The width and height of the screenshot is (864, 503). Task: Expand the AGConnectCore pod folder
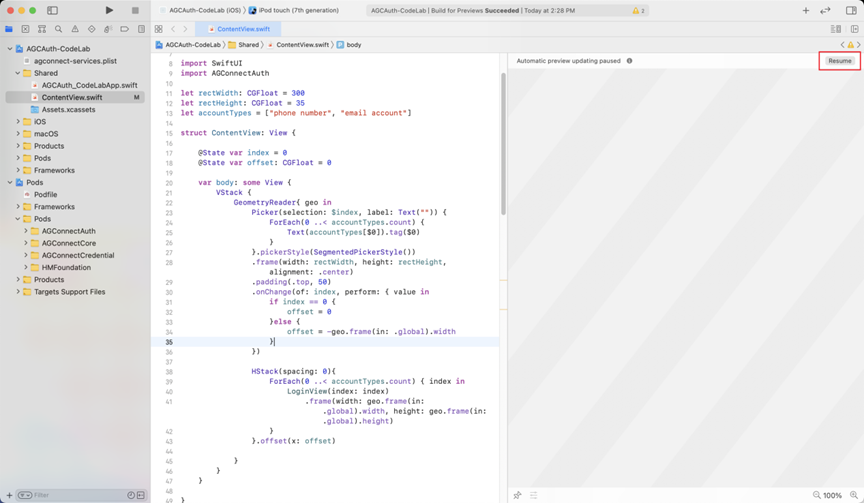tap(25, 243)
